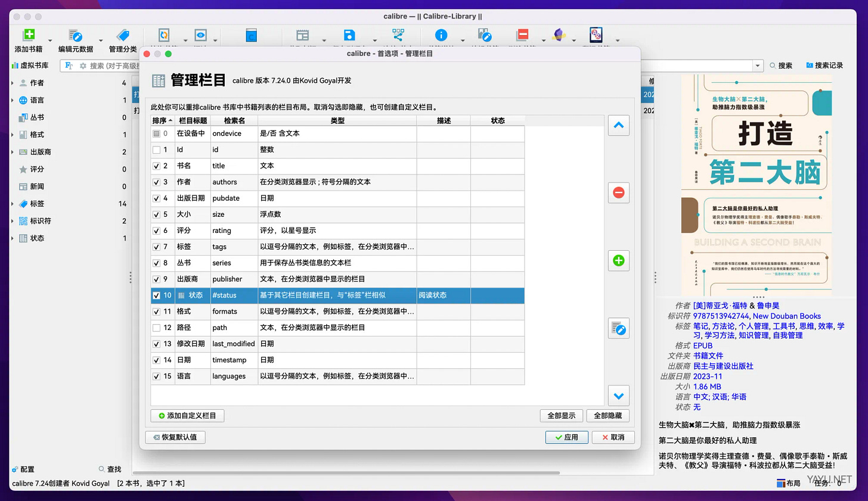This screenshot has width=868, height=501.
Task: Click the Edit metadata (编辑元数据) icon
Action: (75, 35)
